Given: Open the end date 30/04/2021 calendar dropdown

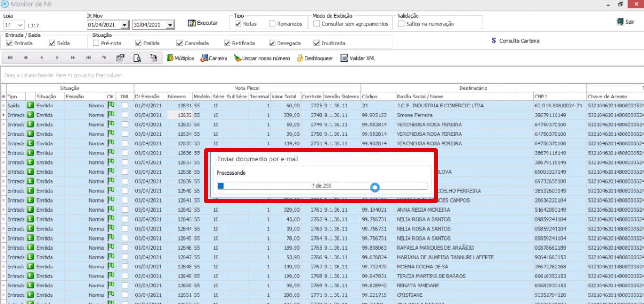Looking at the screenshot, I should coord(170,25).
